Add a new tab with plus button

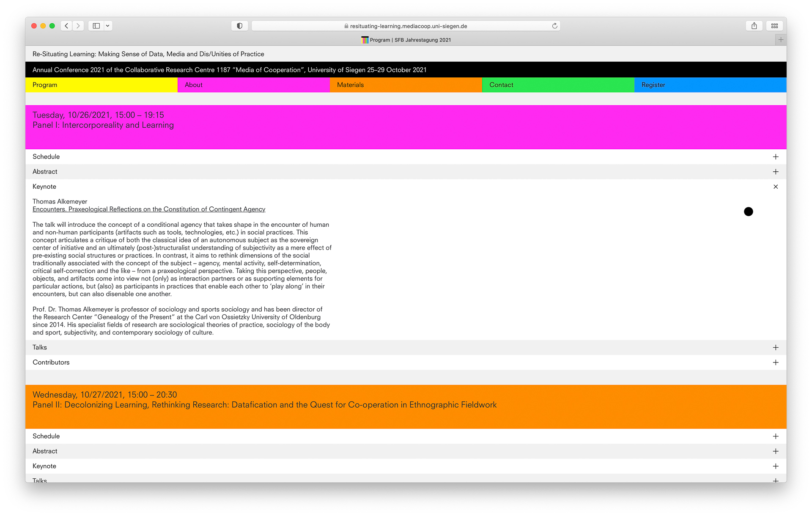tap(781, 40)
